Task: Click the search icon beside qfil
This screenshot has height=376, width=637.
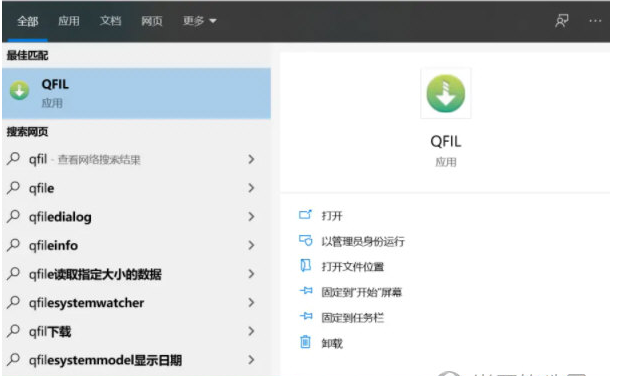Action: point(13,158)
